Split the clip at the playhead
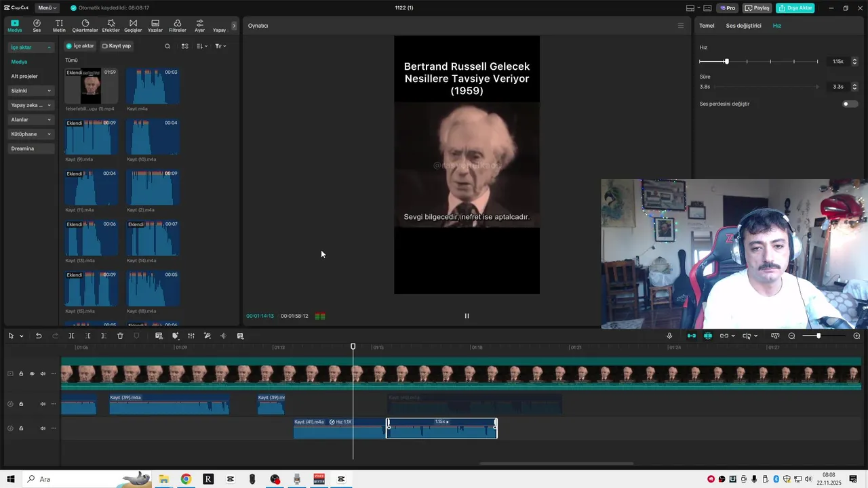 pyautogui.click(x=71, y=336)
